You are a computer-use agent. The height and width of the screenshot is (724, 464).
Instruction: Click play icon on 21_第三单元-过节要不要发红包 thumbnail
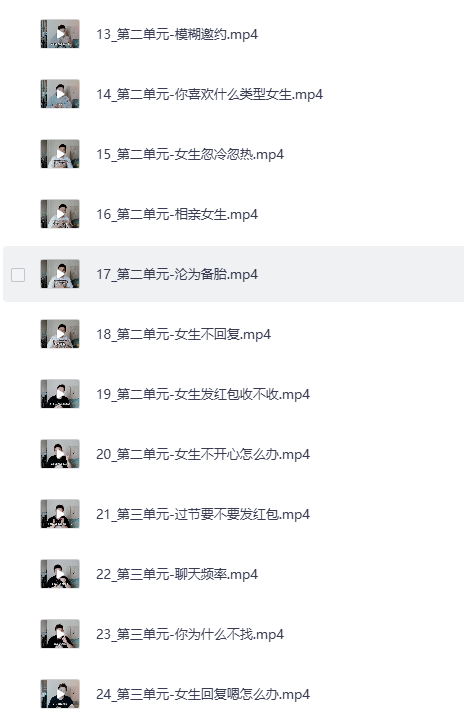click(60, 514)
